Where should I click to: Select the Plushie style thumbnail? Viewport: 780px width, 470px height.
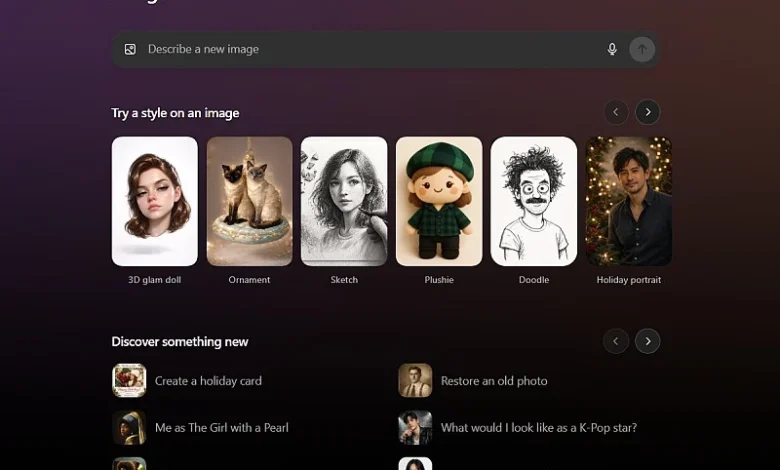tap(439, 201)
